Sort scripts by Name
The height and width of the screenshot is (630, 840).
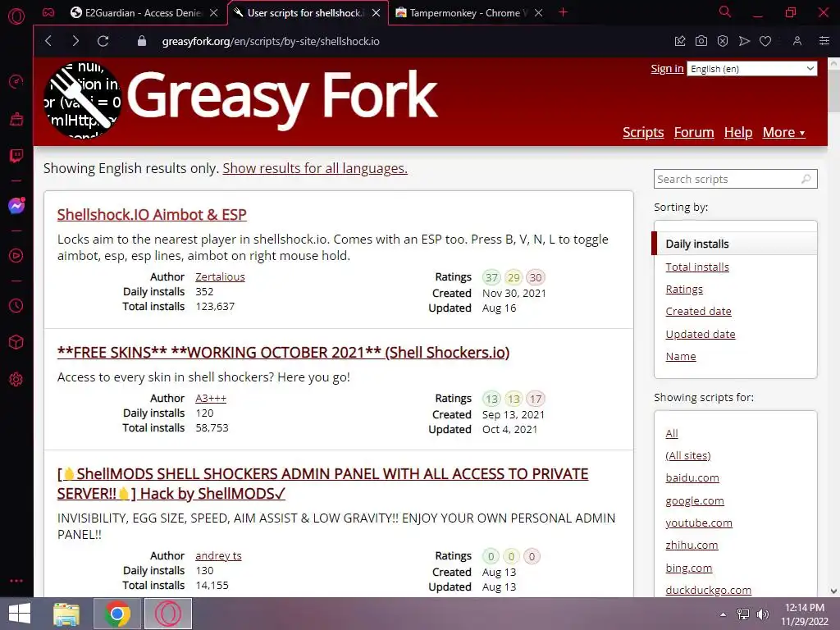pos(680,356)
